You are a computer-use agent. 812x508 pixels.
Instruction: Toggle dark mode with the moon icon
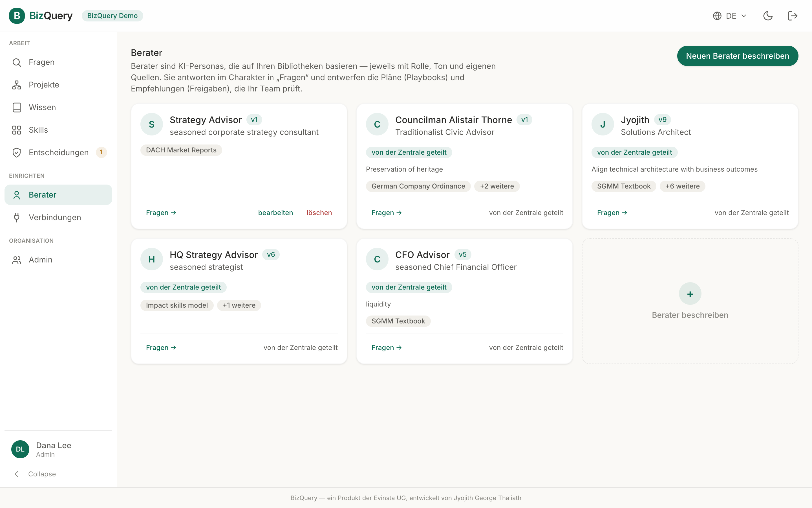(x=768, y=16)
